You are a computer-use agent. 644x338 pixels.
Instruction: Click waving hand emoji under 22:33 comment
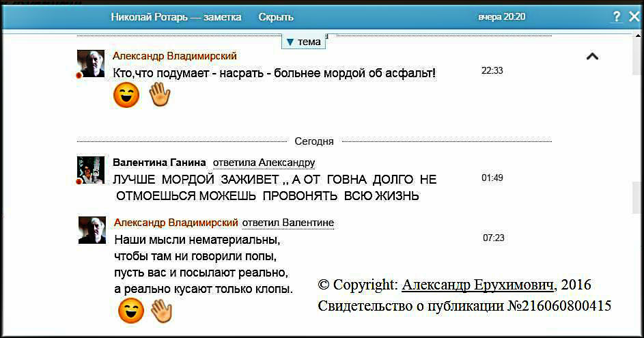[x=159, y=95]
